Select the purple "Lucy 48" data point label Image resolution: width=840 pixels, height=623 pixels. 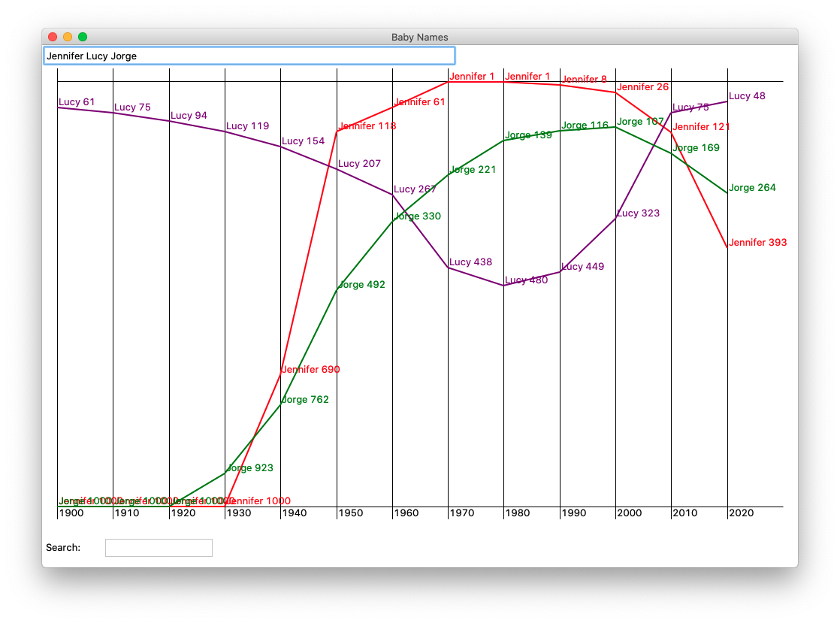click(x=747, y=96)
